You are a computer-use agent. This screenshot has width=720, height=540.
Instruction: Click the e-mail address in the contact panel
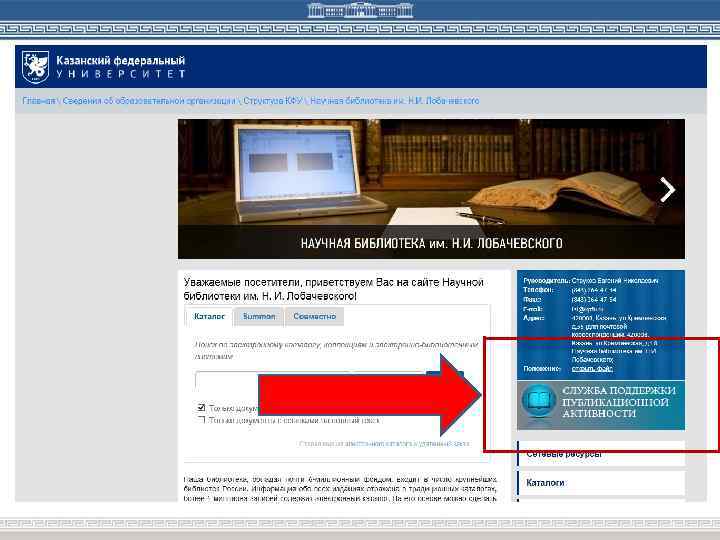tap(587, 309)
